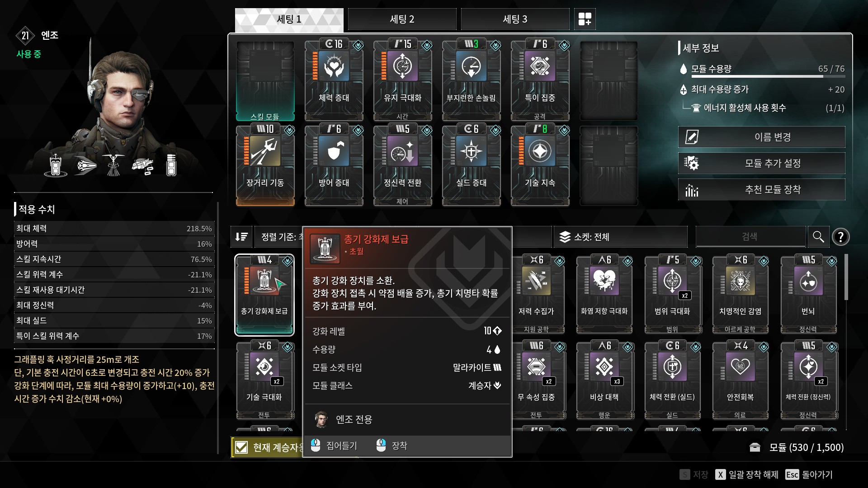Screen dimensions: 868x488
Task: Select the 장거리 기동 module card
Action: point(265,165)
